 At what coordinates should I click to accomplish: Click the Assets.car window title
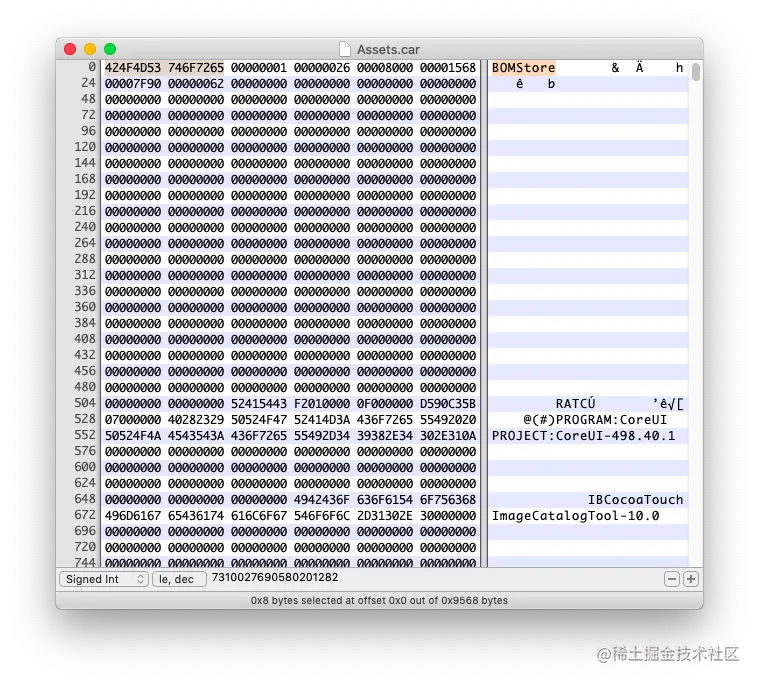point(388,49)
